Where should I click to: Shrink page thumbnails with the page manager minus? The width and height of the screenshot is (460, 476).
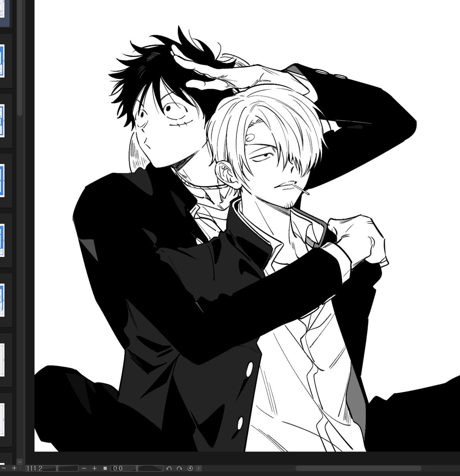4,468
